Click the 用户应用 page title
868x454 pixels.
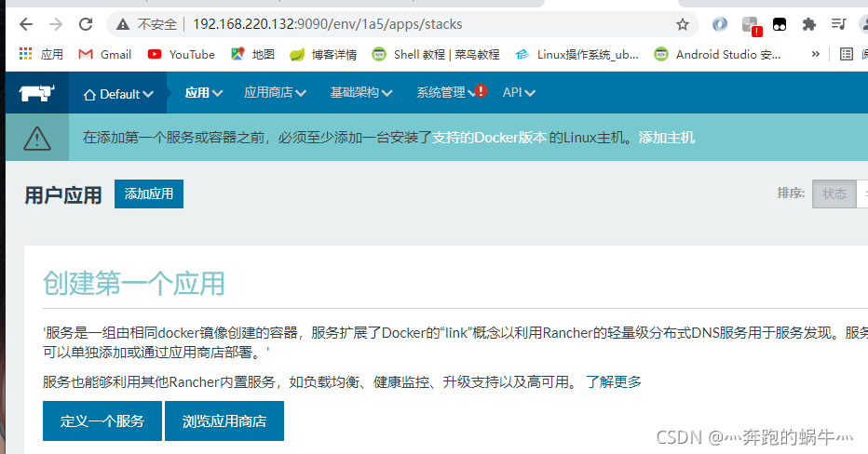(63, 195)
